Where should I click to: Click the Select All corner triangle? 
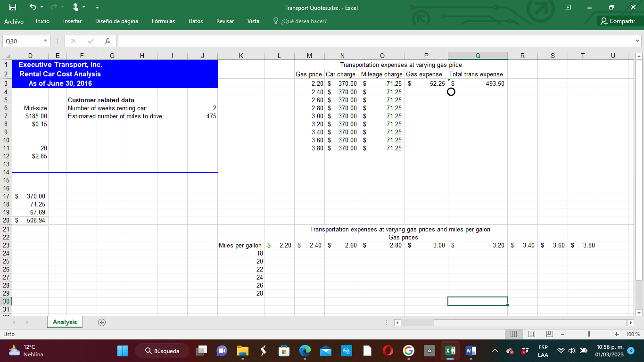point(6,56)
